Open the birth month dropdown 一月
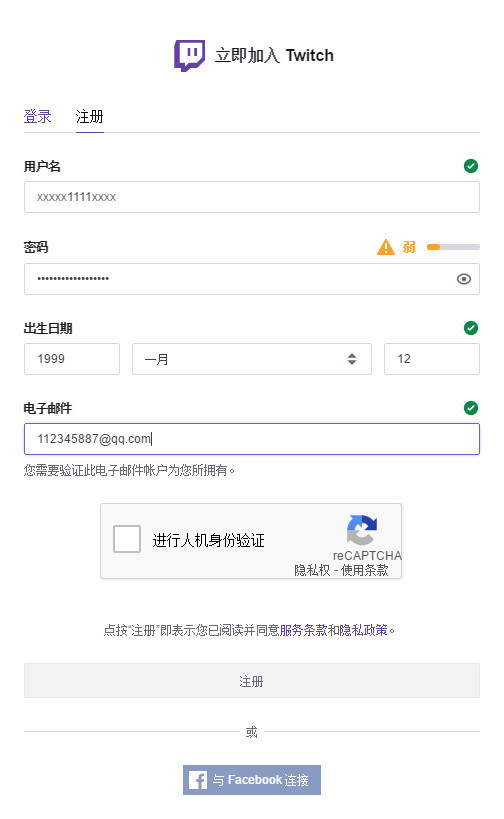This screenshot has height=819, width=504. coord(252,359)
